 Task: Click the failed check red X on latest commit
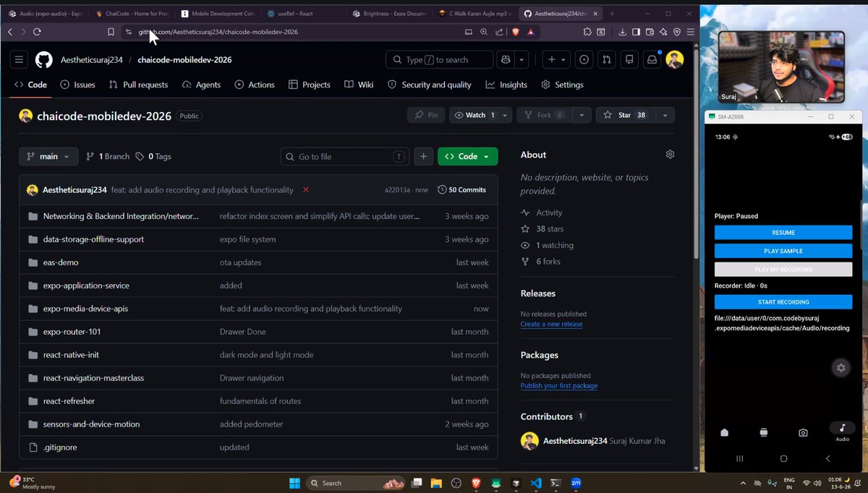(306, 190)
